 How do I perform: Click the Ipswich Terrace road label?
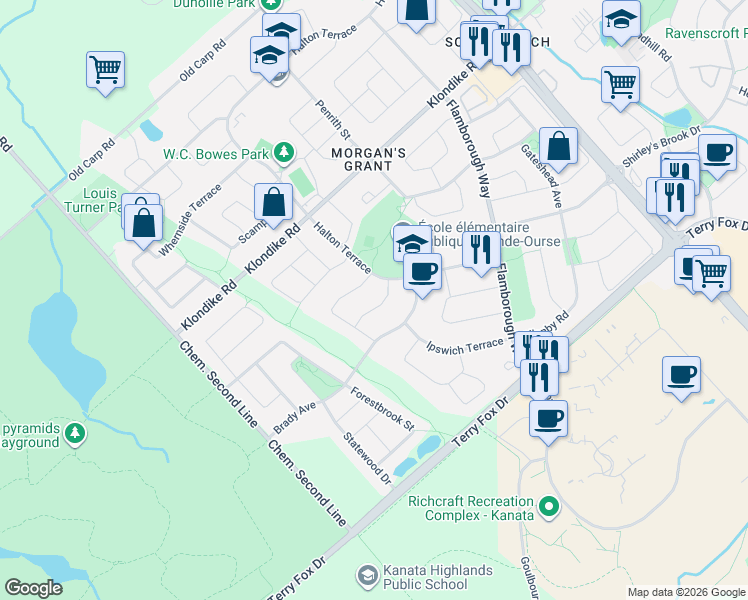tap(465, 346)
